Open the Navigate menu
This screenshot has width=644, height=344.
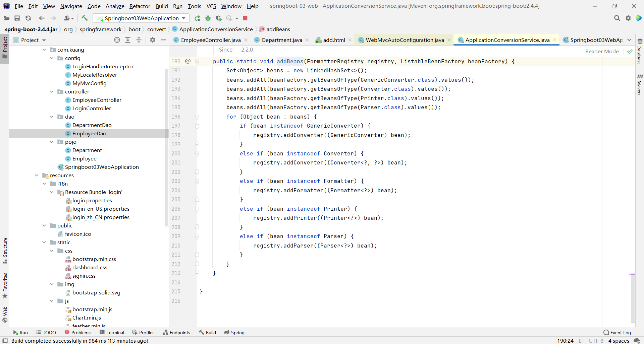click(x=71, y=6)
